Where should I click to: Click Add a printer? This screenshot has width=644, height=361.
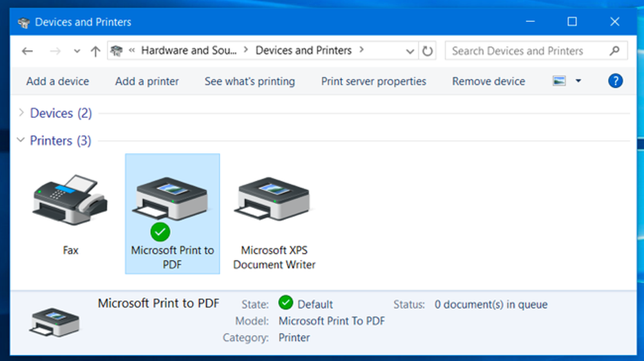pyautogui.click(x=147, y=81)
